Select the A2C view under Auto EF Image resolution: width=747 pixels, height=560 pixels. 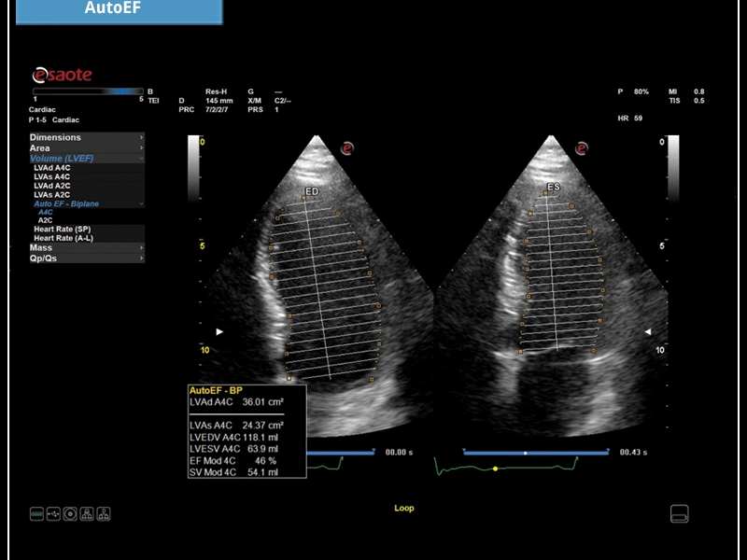pyautogui.click(x=45, y=220)
